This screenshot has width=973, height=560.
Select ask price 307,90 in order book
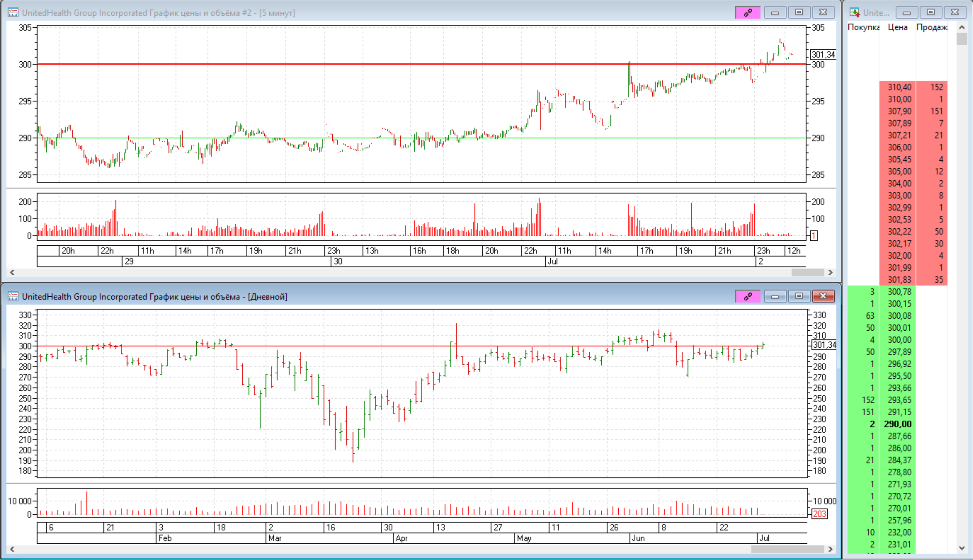click(x=899, y=111)
